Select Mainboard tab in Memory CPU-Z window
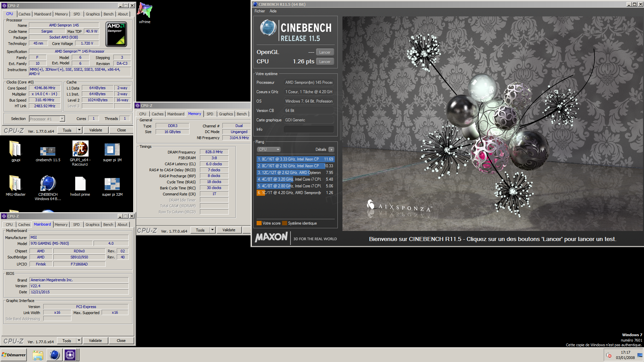 [x=176, y=114]
